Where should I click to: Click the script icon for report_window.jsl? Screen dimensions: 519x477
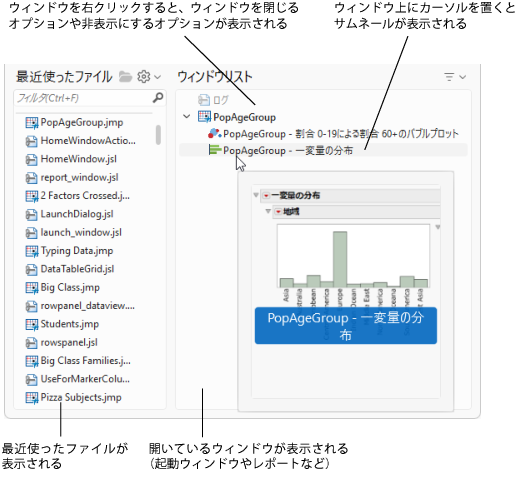pos(31,178)
